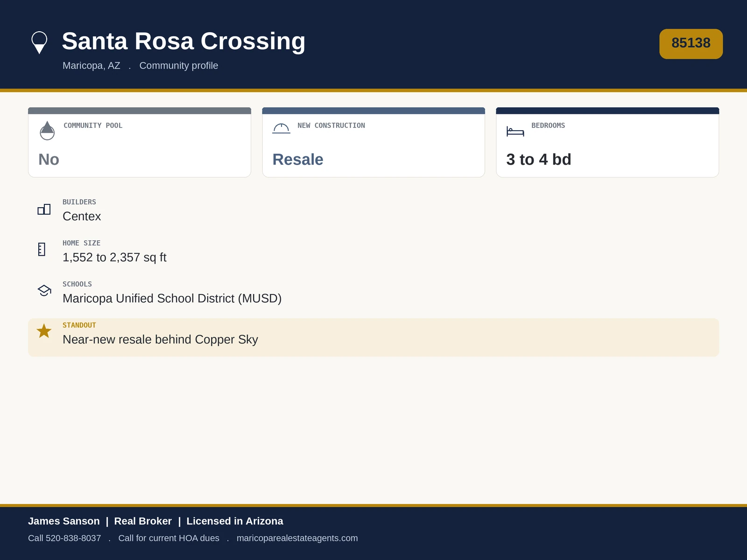
Task: Click the James Sanson name in footer
Action: [64, 521]
